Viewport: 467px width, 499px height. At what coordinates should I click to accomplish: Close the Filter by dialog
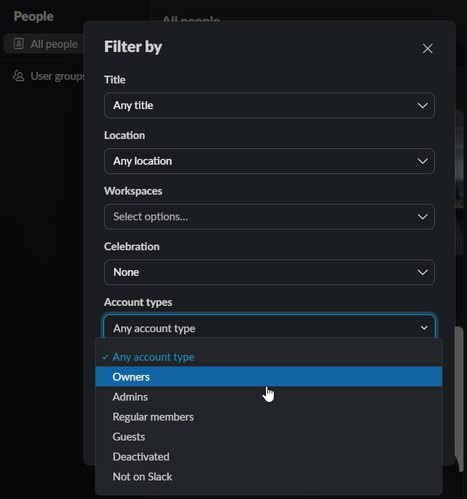pyautogui.click(x=427, y=49)
